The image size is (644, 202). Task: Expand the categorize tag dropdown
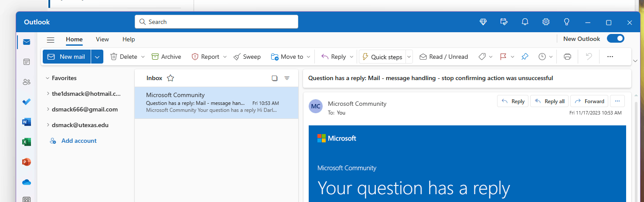(491, 57)
